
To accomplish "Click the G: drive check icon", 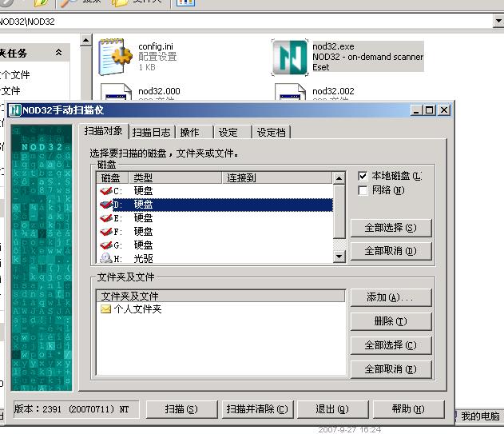I will pos(106,245).
